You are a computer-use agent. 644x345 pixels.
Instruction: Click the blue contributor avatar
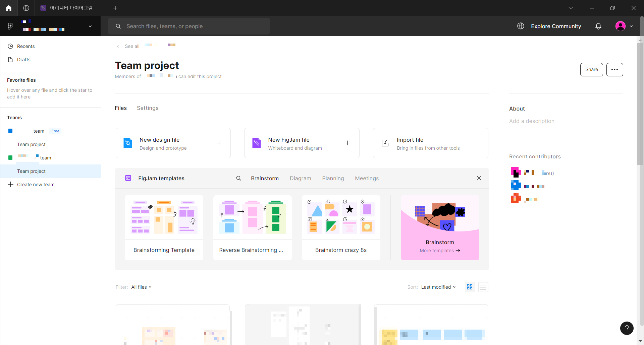516,185
